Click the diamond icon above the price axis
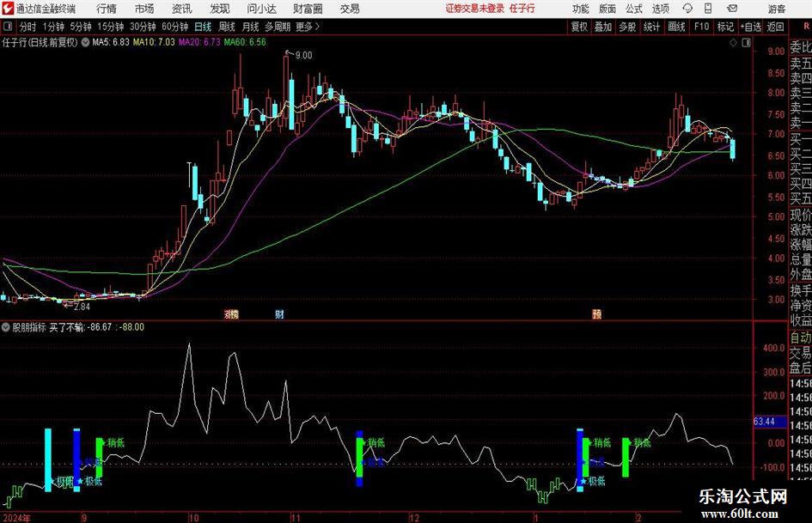Image resolution: width=812 pixels, height=523 pixels. click(x=733, y=43)
